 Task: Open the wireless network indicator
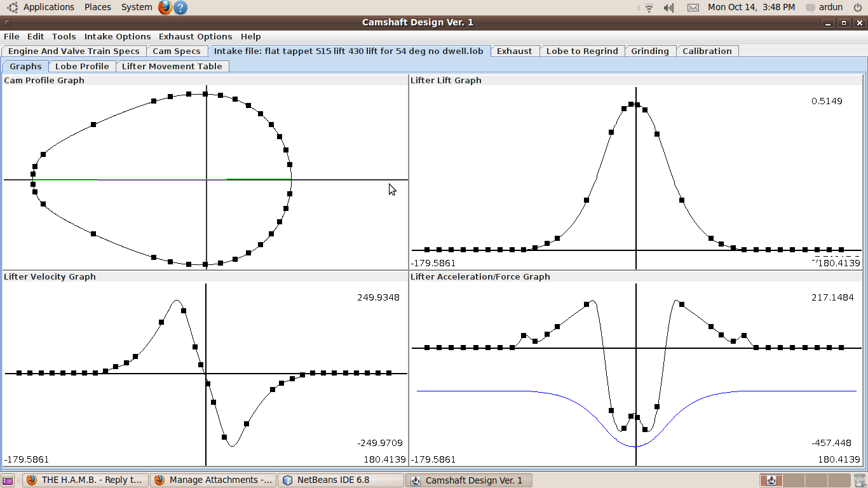point(649,8)
